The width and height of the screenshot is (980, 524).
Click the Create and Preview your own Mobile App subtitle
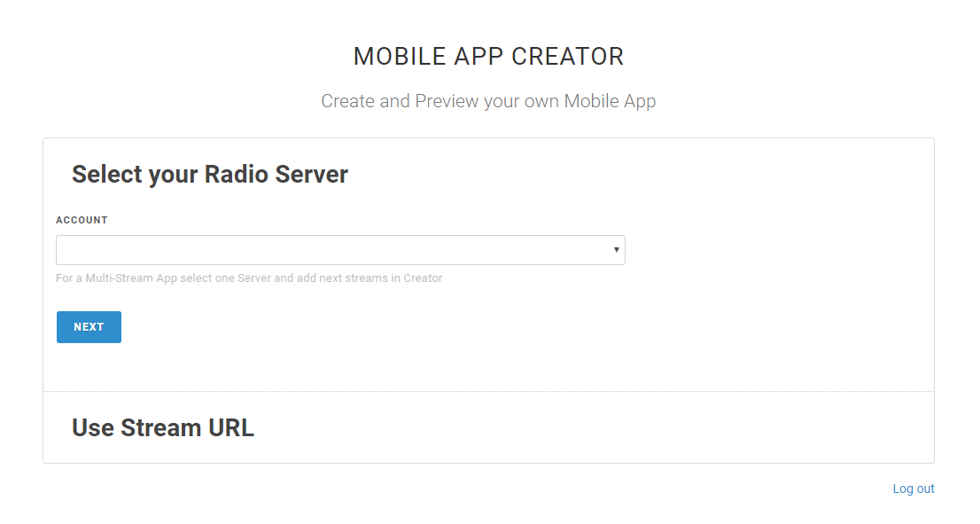(x=489, y=101)
